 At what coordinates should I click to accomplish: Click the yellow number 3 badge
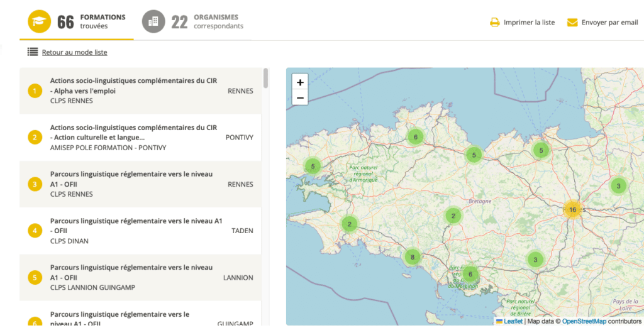point(35,184)
